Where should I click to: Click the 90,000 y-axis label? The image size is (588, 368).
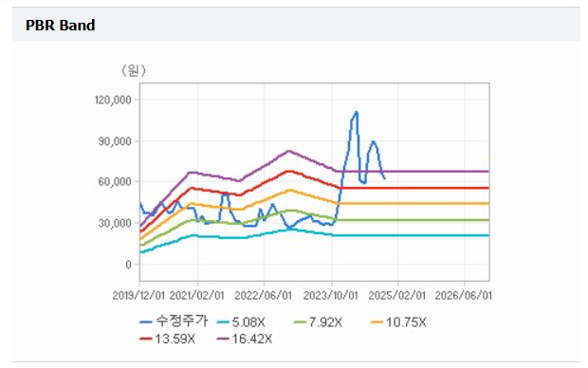[x=115, y=141]
